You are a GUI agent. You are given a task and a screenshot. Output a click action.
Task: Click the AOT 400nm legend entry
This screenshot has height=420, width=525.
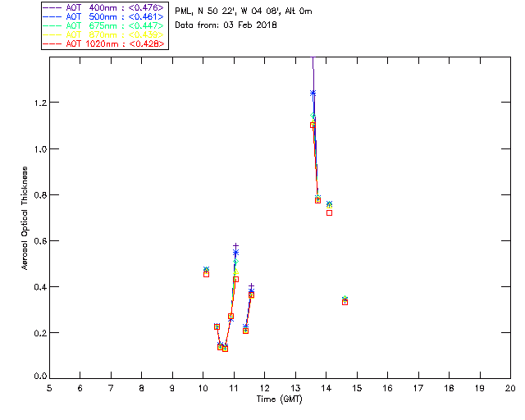pos(104,7)
